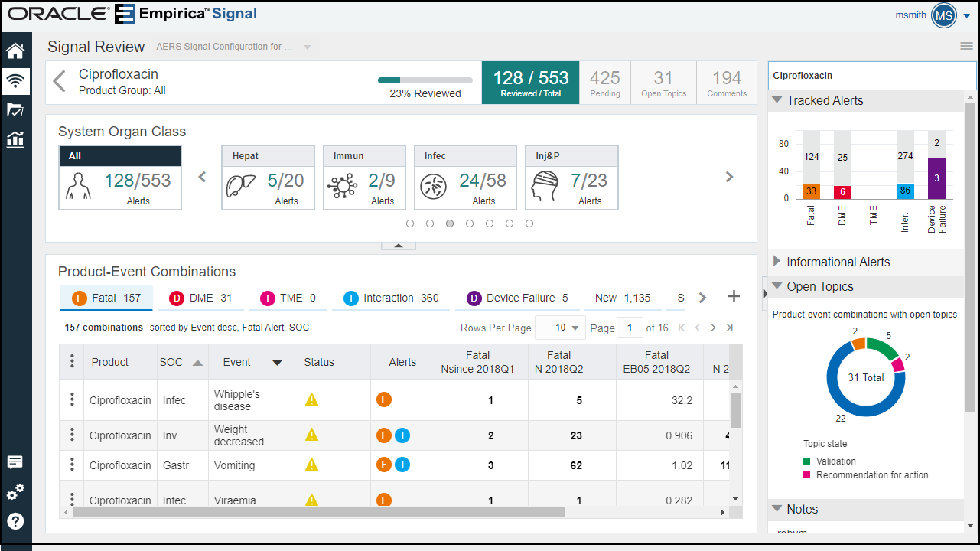The image size is (980, 551).
Task: Open the settings gears icon
Action: (x=15, y=492)
